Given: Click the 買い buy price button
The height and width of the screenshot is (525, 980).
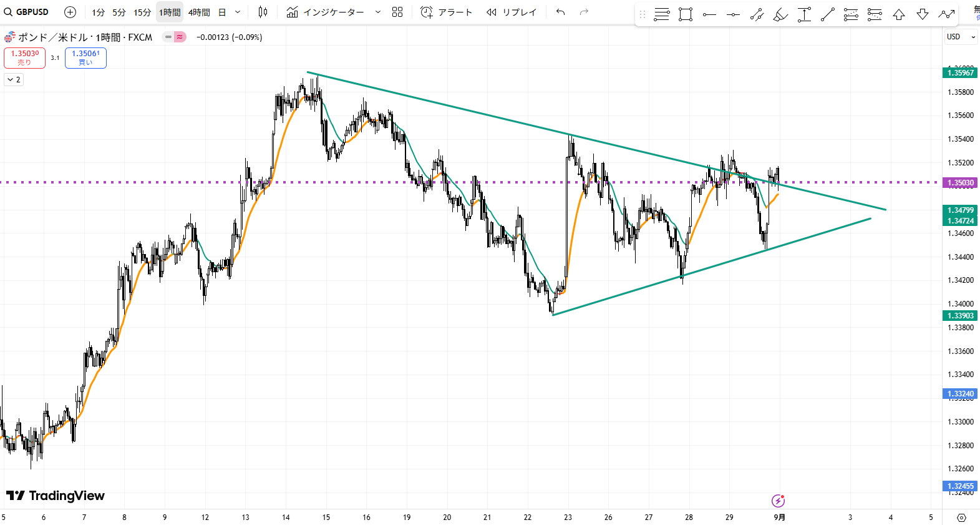Looking at the screenshot, I should click(x=85, y=58).
